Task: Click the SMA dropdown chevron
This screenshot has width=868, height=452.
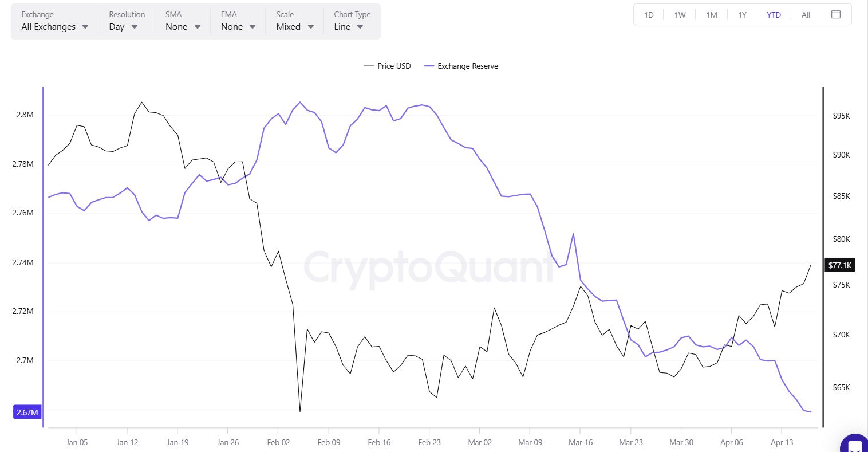Action: click(x=197, y=26)
